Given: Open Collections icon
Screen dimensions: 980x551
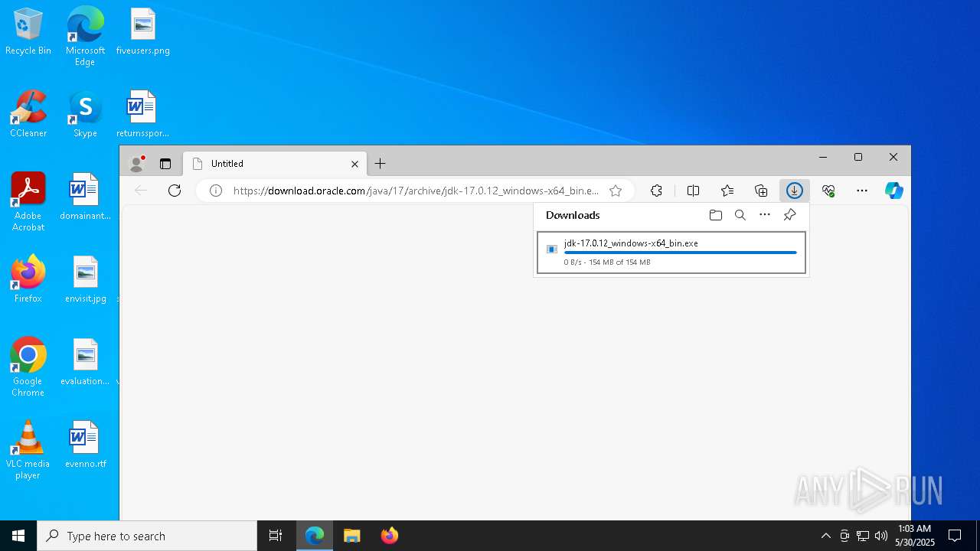Looking at the screenshot, I should coord(761,191).
